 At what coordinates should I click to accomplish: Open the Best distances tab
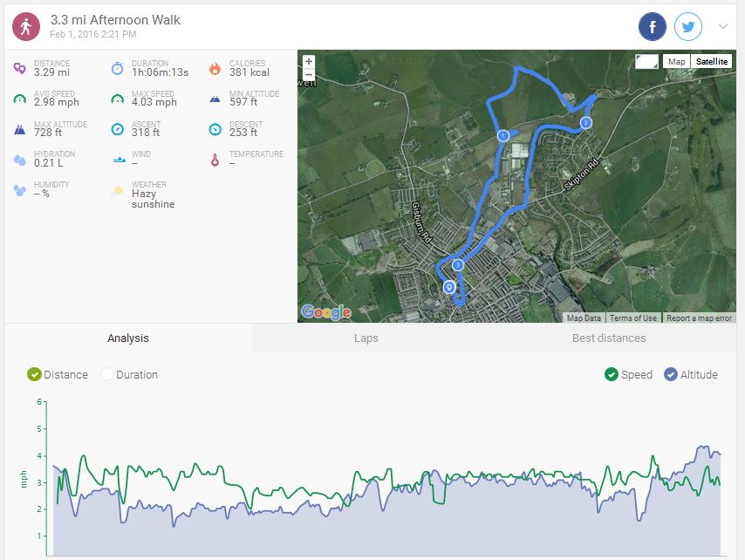[609, 338]
